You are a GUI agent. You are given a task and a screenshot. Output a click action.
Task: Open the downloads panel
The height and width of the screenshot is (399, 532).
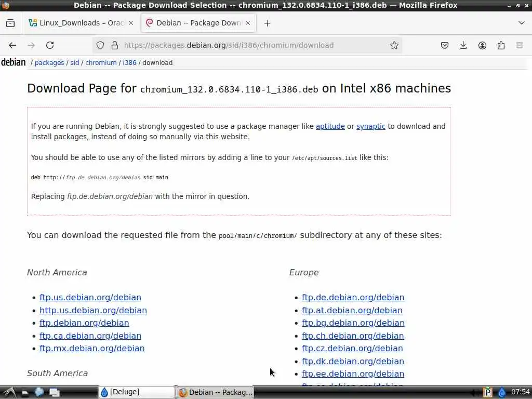pos(463,45)
